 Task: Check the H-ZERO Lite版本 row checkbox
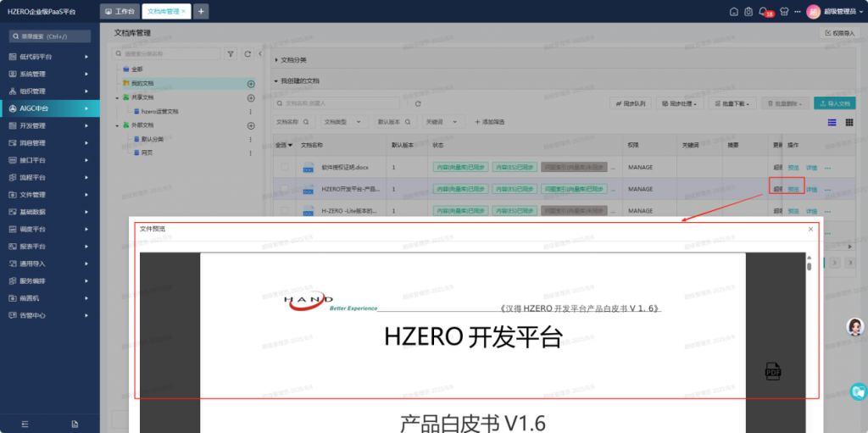(x=285, y=210)
